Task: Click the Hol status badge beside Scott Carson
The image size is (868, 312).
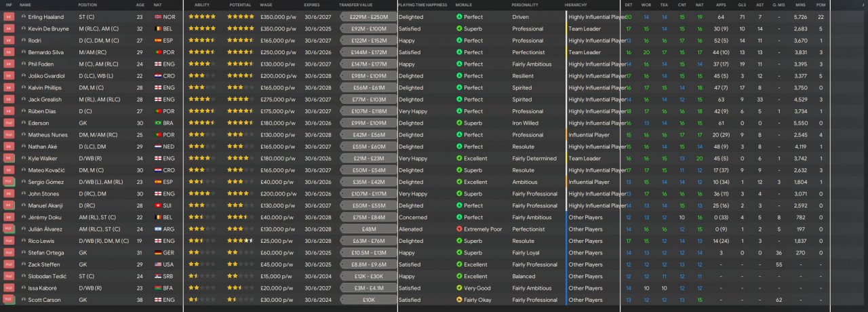Action: pos(9,299)
